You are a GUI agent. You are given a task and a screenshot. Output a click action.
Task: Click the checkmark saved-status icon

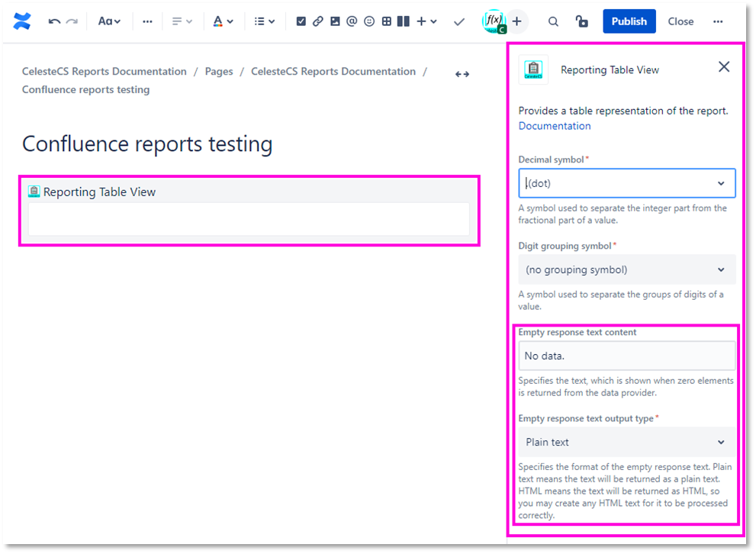[x=459, y=21]
